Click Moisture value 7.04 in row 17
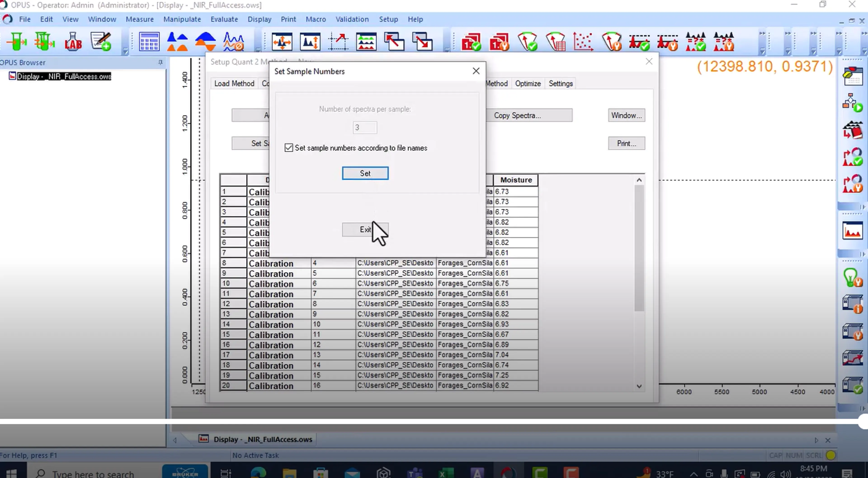The height and width of the screenshot is (478, 868). pyautogui.click(x=516, y=355)
